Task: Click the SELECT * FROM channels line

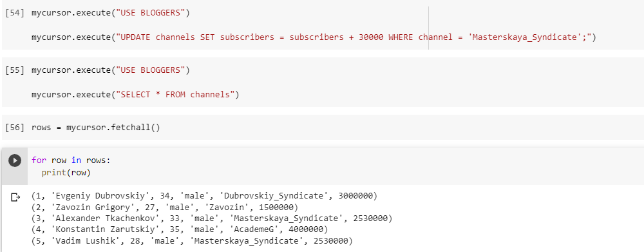Action: (x=135, y=95)
